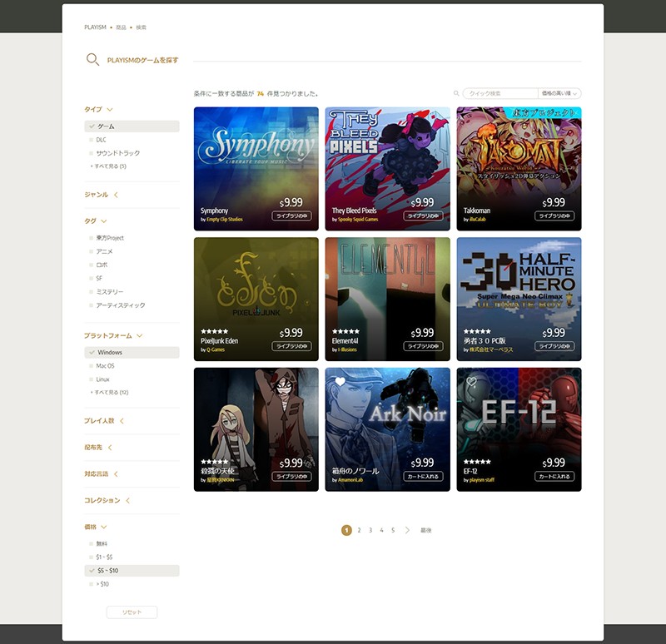
Task: Go to next page with arrow icon
Action: (407, 530)
